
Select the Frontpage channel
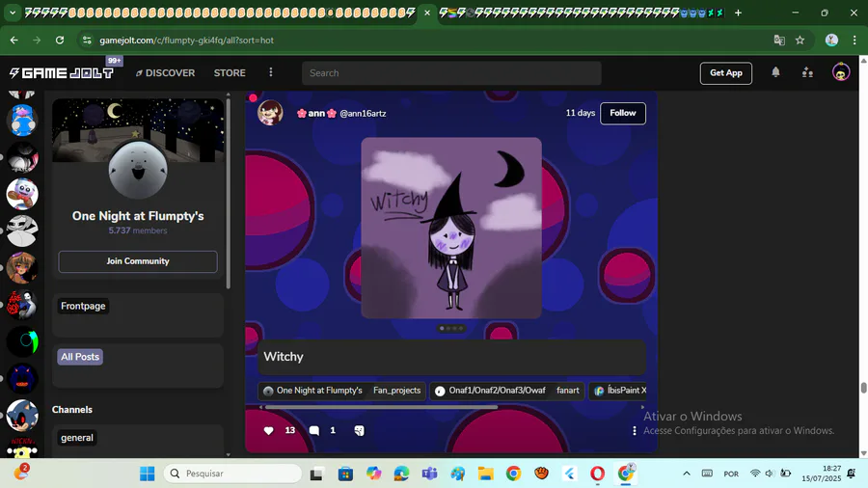pyautogui.click(x=83, y=306)
